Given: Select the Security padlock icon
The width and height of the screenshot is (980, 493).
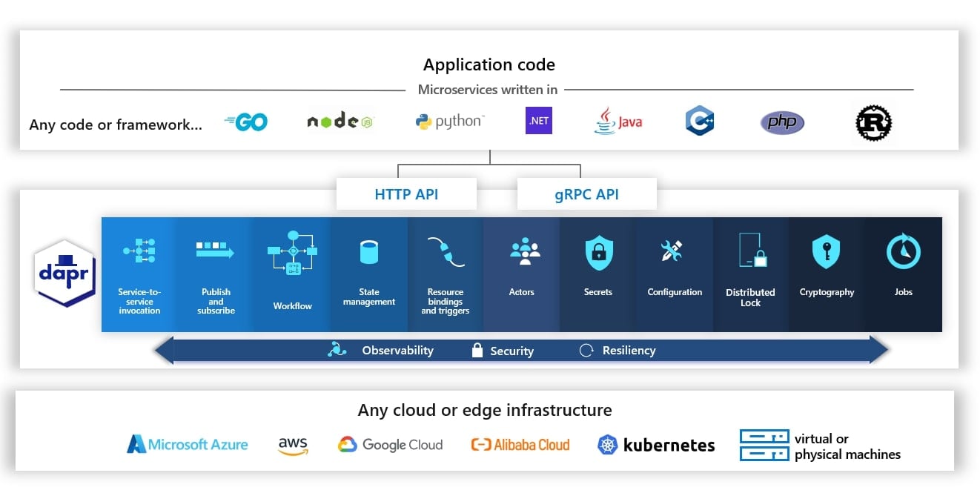Looking at the screenshot, I should point(477,350).
